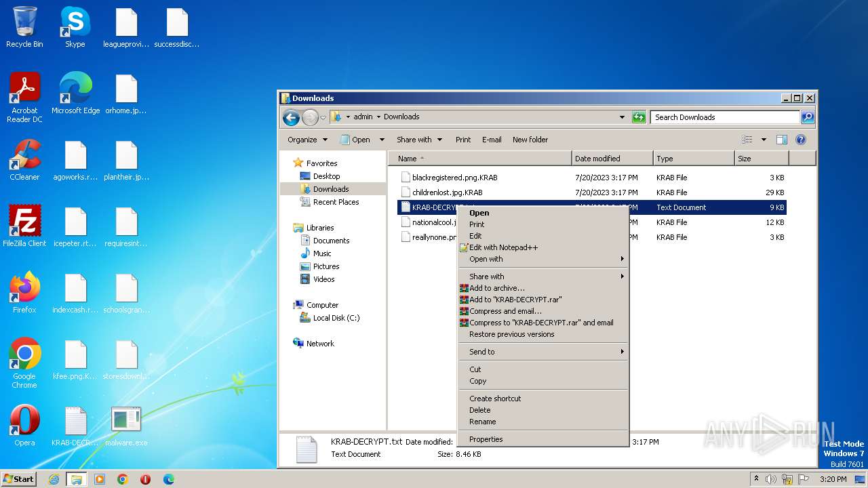The image size is (868, 488).
Task: Open address bar history dropdown
Action: pyautogui.click(x=623, y=117)
